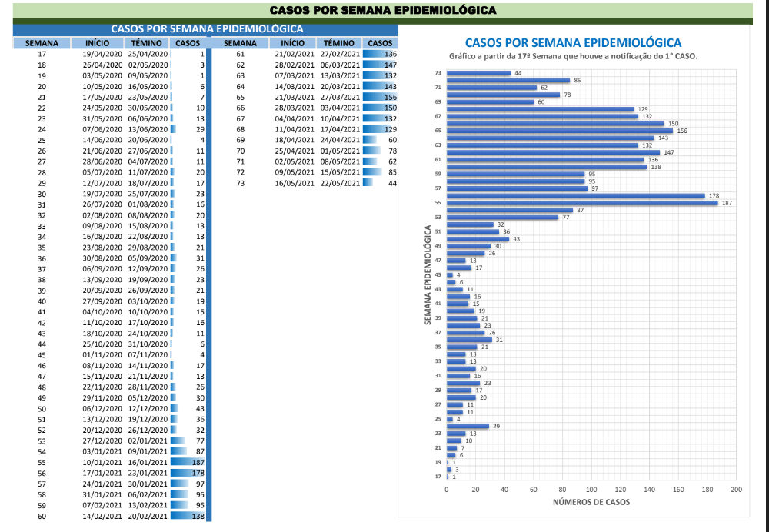Select the chart bar labeled 178

pyautogui.click(x=575, y=195)
